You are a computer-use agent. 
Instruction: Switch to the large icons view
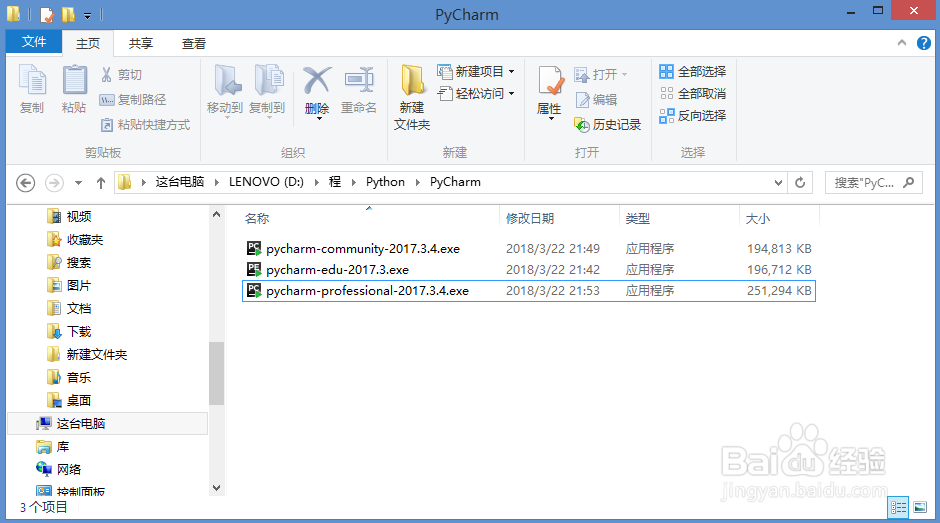pos(920,507)
